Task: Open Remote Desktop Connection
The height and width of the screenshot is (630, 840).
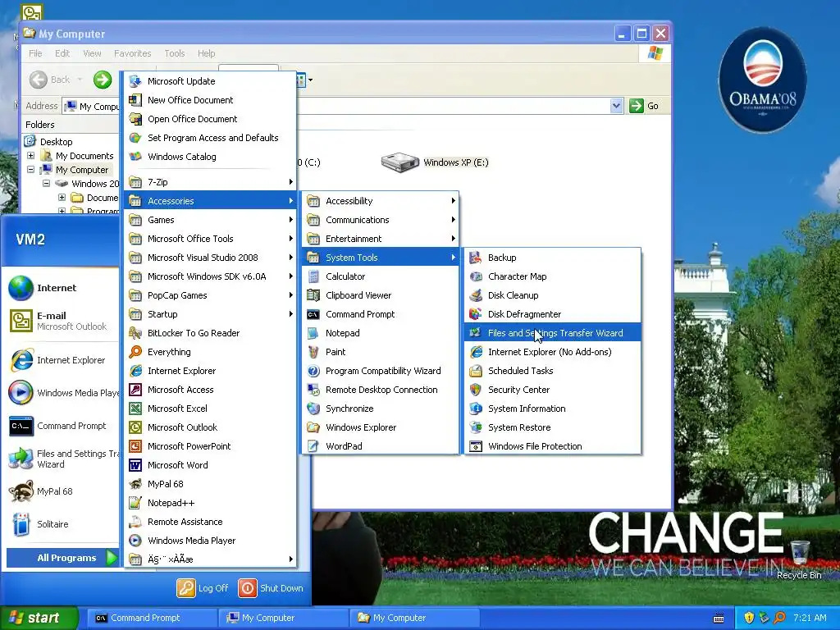Action: tap(381, 390)
